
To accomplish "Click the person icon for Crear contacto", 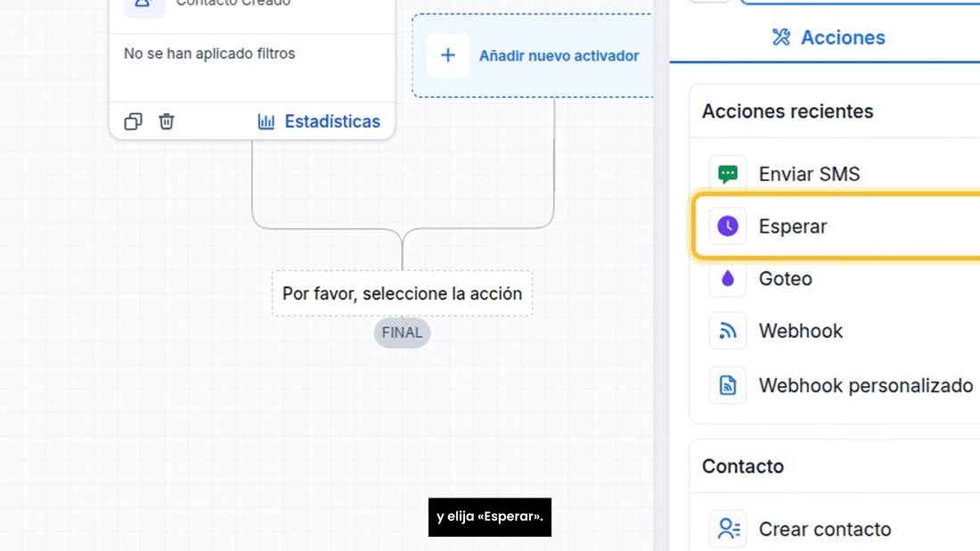I will tap(728, 529).
